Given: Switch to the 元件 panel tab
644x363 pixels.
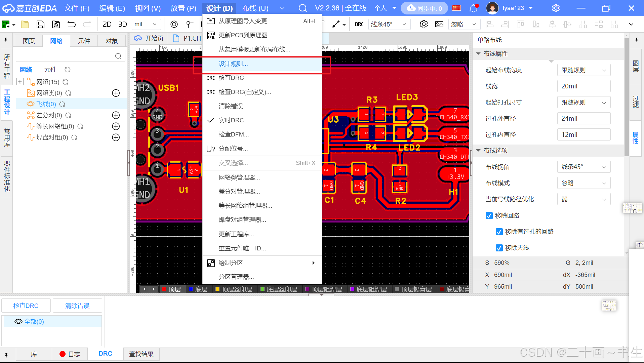Looking at the screenshot, I should coord(84,41).
